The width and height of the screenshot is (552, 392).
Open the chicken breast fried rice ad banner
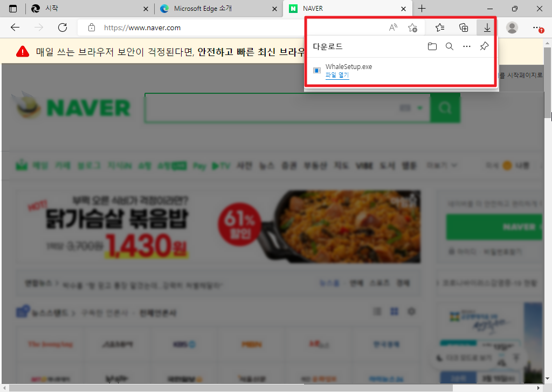point(218,227)
